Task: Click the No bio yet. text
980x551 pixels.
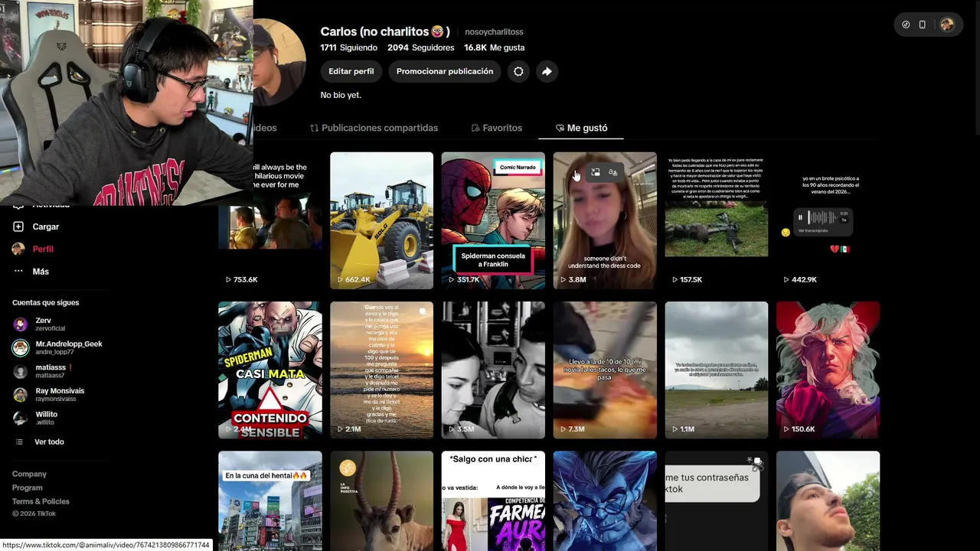Action: click(341, 95)
